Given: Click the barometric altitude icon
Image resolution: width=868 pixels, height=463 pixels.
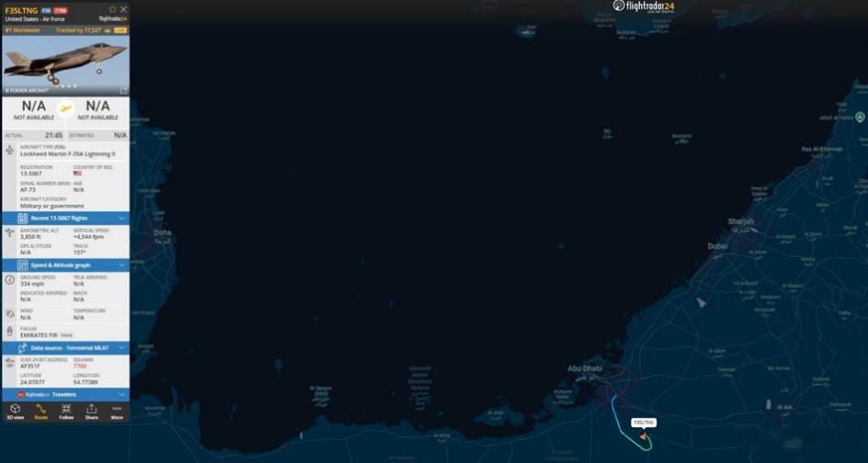Looking at the screenshot, I should pos(9,233).
